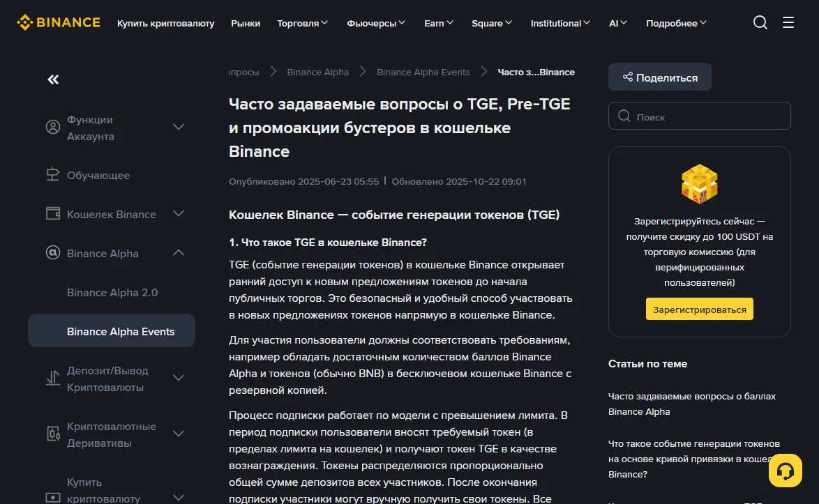The width and height of the screenshot is (819, 504).
Task: Click the Binance logo
Action: click(x=59, y=22)
